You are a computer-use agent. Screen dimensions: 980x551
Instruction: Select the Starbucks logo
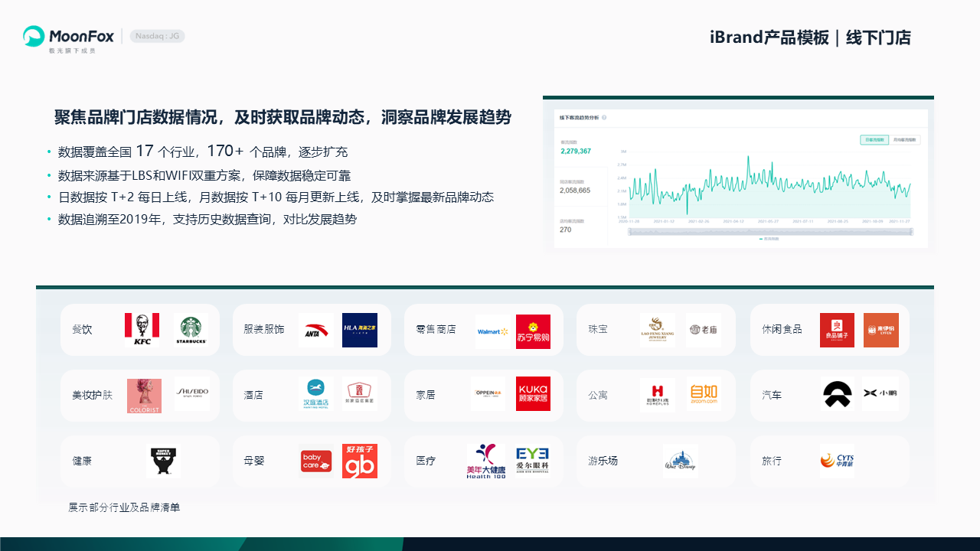[x=191, y=330]
